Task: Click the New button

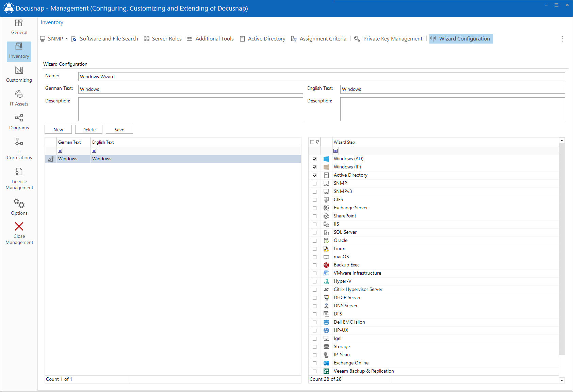Action: [58, 130]
